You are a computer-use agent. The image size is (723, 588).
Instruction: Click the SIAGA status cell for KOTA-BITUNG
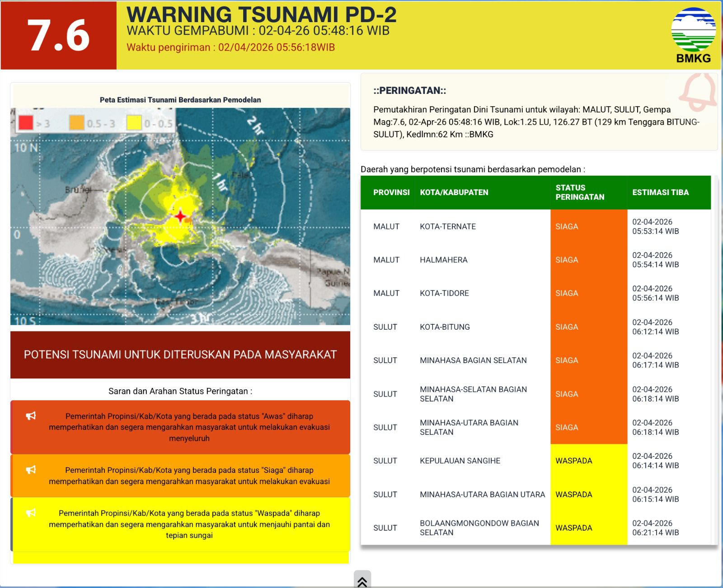click(x=567, y=327)
